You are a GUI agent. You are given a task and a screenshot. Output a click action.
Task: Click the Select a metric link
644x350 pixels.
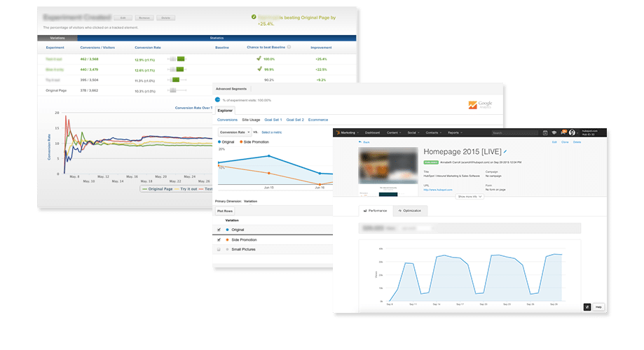[271, 132]
